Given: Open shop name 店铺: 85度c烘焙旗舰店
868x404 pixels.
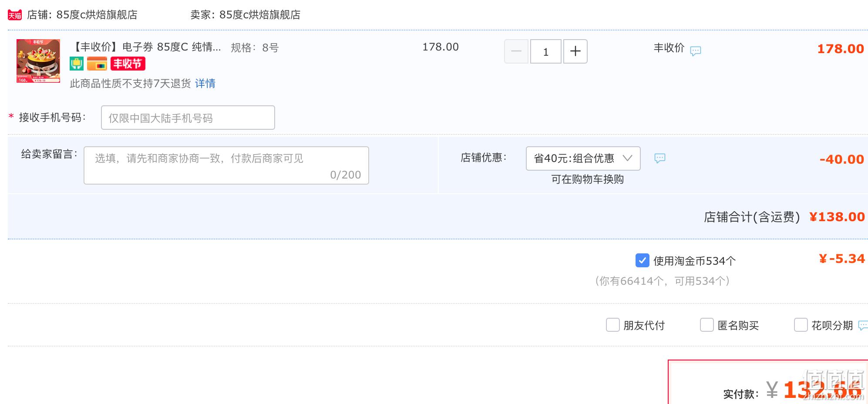Looking at the screenshot, I should pyautogui.click(x=82, y=15).
